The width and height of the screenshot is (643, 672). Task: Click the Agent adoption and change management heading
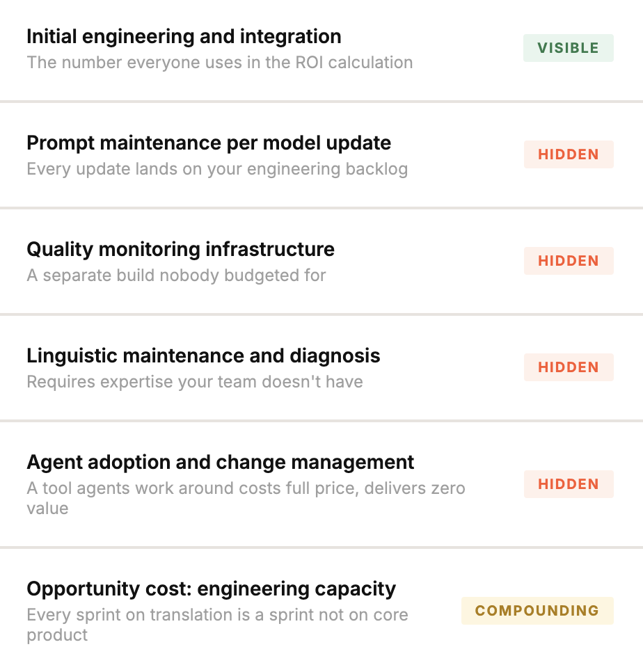(220, 462)
